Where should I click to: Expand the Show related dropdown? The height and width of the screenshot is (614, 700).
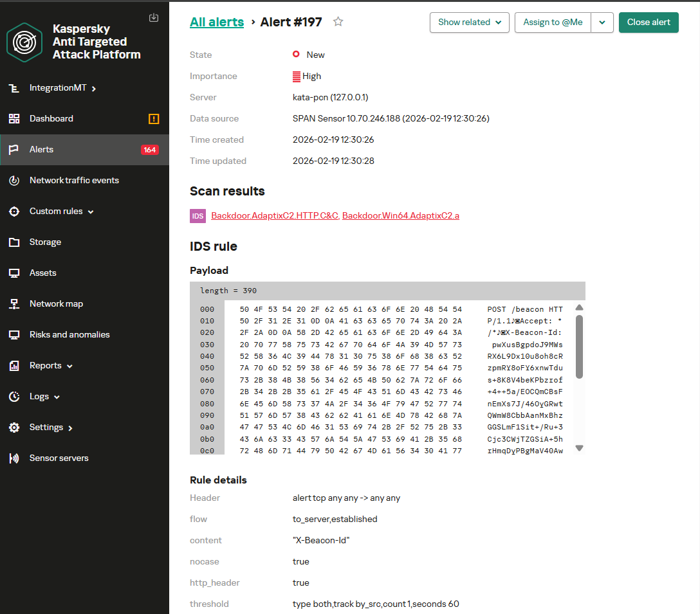pyautogui.click(x=469, y=23)
